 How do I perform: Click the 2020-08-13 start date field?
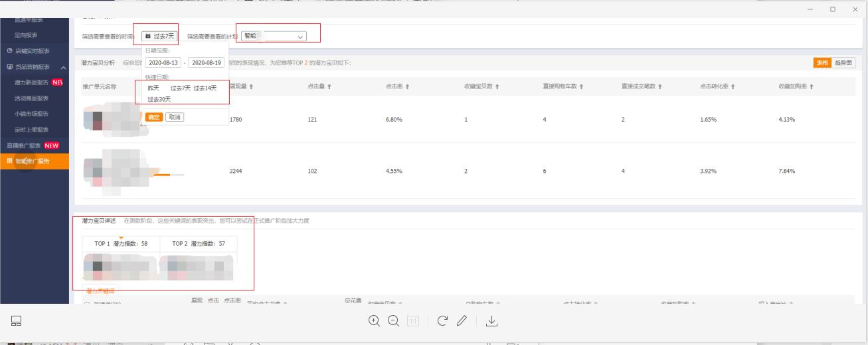pyautogui.click(x=163, y=62)
